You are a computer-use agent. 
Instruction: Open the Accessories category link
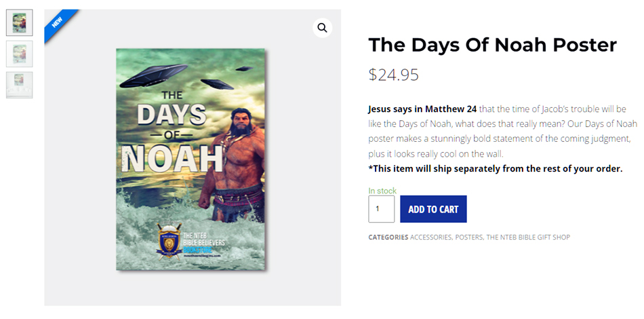click(x=431, y=238)
